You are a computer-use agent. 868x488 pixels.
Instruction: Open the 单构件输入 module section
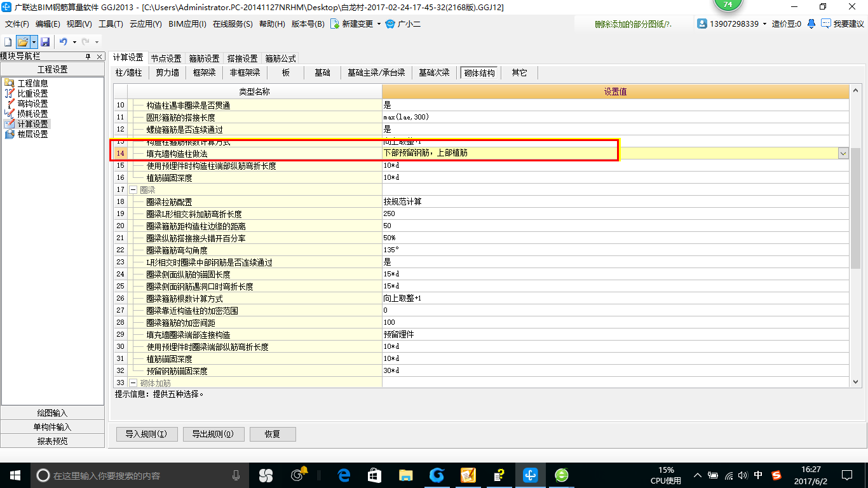coord(53,427)
